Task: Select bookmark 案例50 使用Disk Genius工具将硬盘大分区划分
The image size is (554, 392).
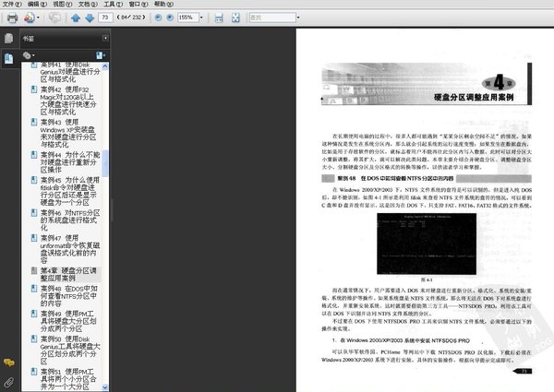Action: point(70,350)
